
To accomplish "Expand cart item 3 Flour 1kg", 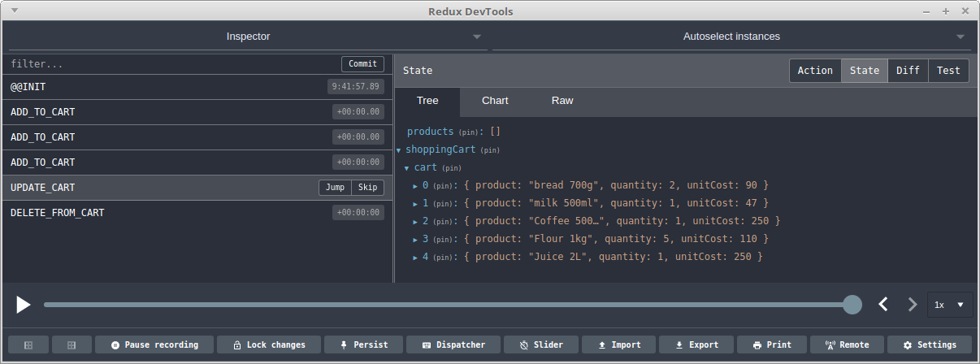I will pos(416,240).
